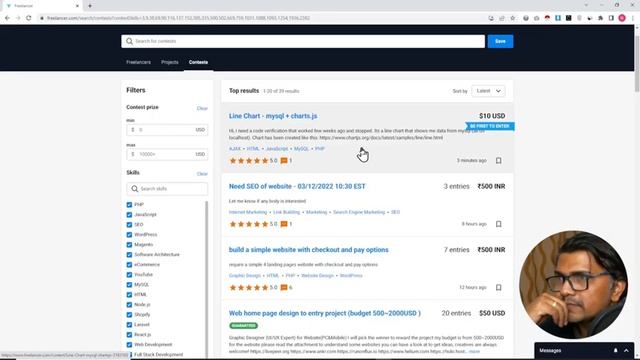Open Web home page design to entry contest

(x=325, y=313)
